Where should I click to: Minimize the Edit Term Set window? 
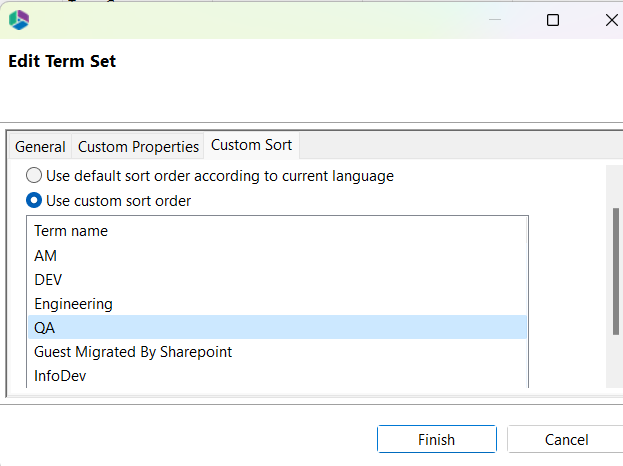(494, 19)
